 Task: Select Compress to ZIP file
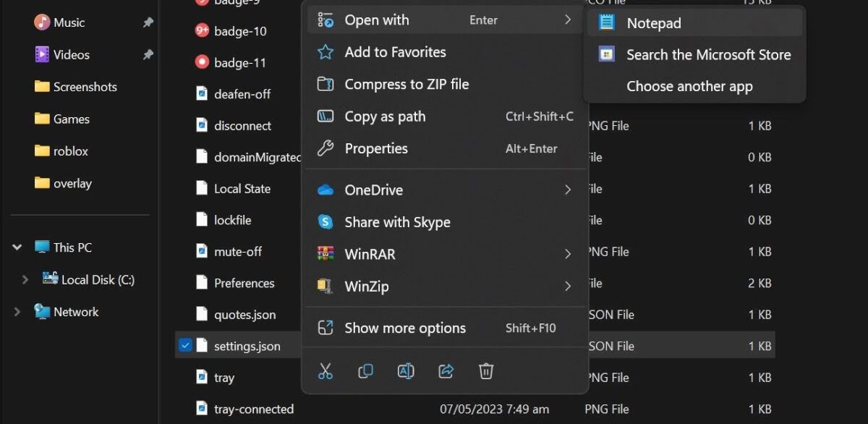click(x=445, y=84)
